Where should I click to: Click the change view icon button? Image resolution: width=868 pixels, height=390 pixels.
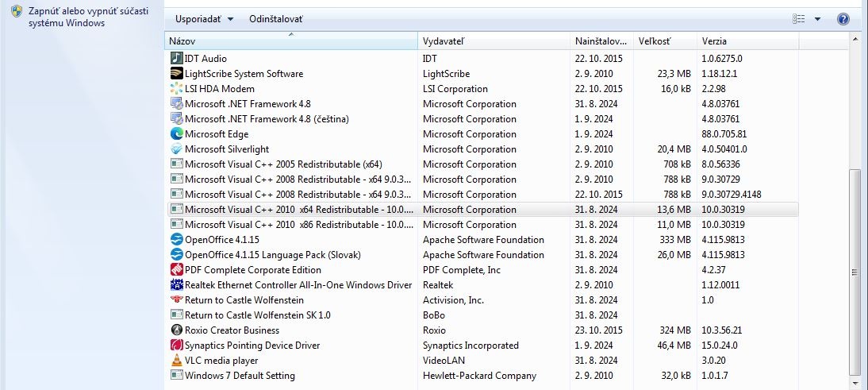point(798,19)
